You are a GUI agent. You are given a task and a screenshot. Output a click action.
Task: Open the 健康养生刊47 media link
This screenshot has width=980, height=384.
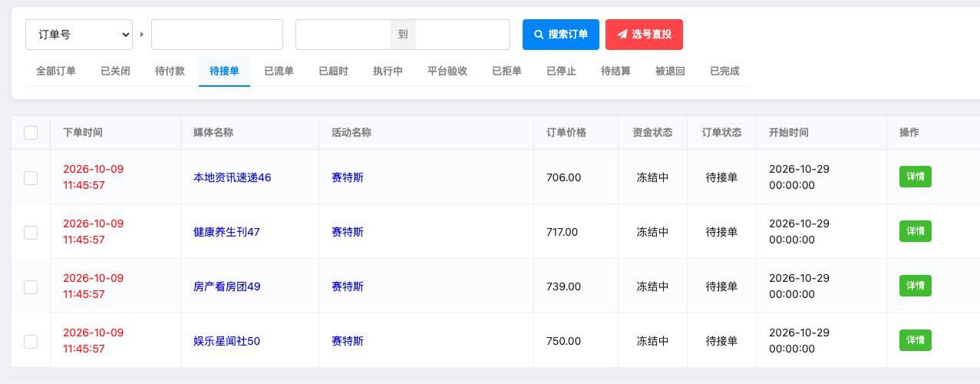coord(226,232)
